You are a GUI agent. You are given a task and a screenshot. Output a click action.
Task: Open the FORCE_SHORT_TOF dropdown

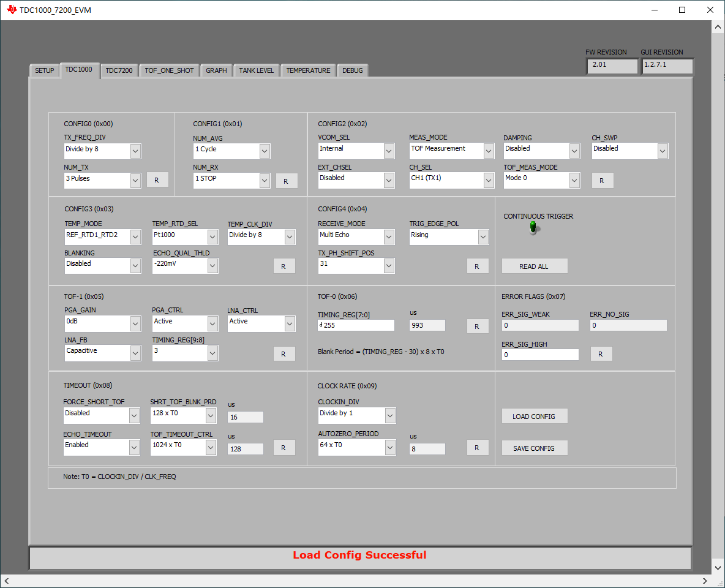click(102, 415)
